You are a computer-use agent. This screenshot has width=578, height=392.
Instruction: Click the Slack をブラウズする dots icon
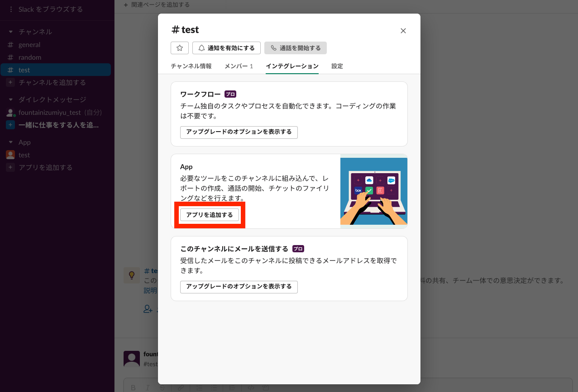pos(11,9)
